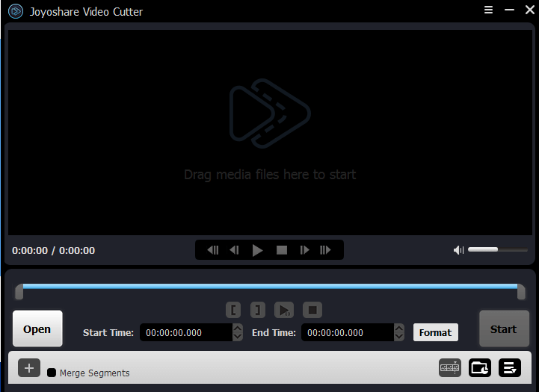539x392 pixels.
Task: Click the Format button
Action: click(435, 332)
